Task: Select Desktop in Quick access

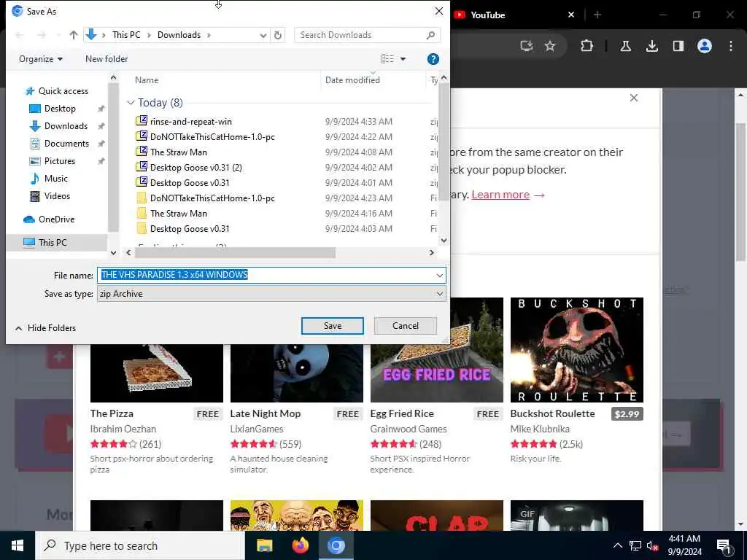Action: pyautogui.click(x=60, y=109)
